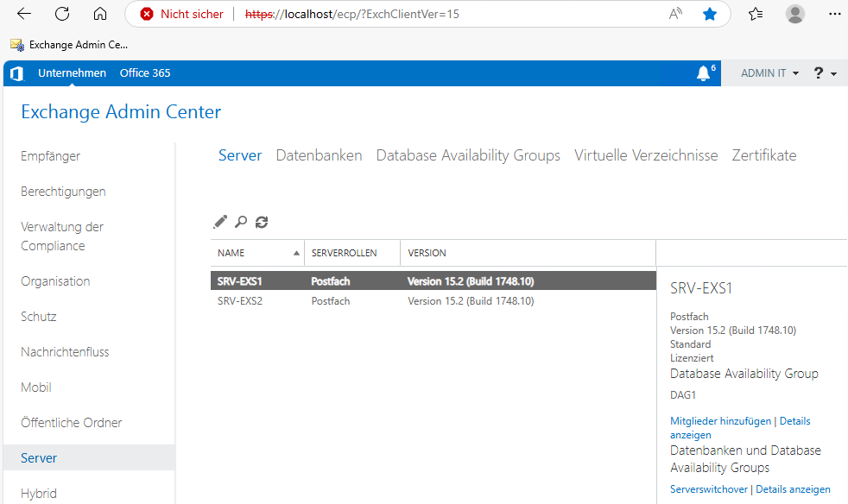Open the help question mark dropdown

pos(826,73)
